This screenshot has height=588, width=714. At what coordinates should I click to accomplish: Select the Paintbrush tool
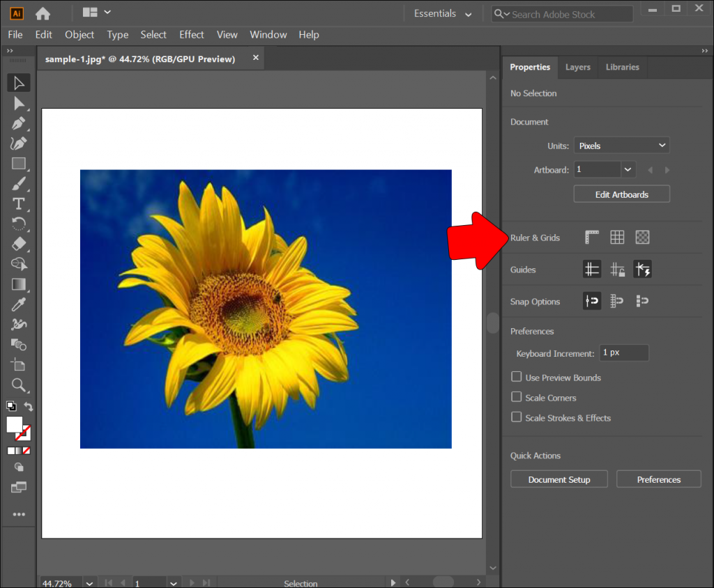(x=18, y=184)
